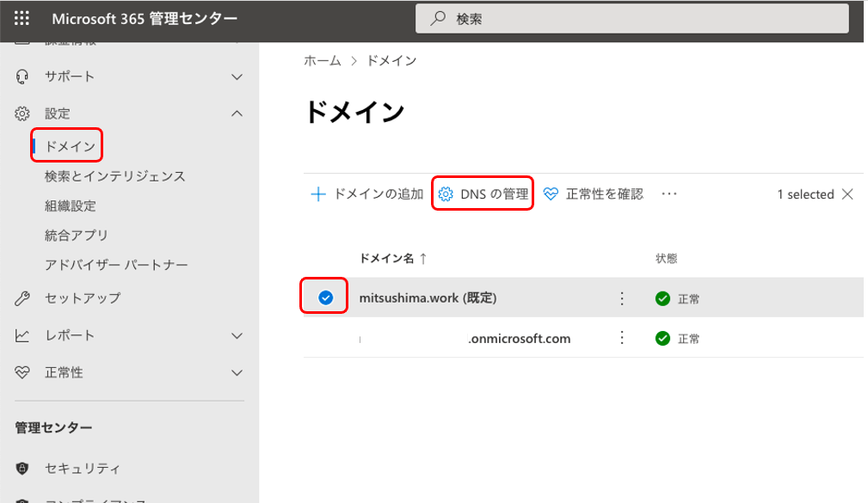Viewport: 868px width, 503px height.
Task: Expand the レポート menu chevron
Action: [237, 336]
